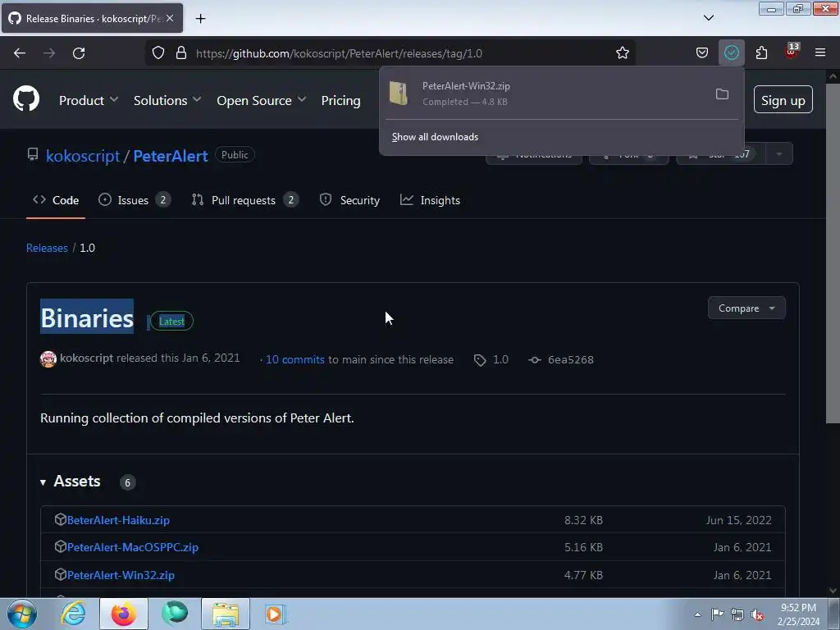Go to GitHub home via the Octocat logo

26,99
